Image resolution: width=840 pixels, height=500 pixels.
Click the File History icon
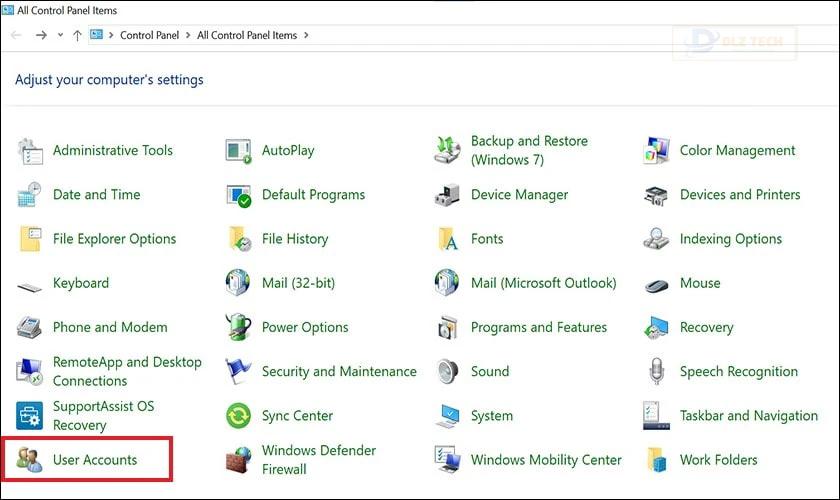click(x=239, y=239)
